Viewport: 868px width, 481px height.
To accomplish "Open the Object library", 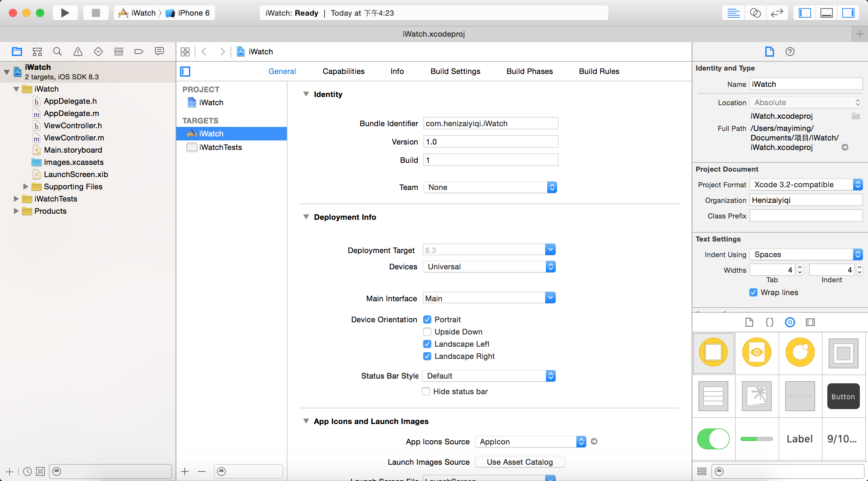I will 790,322.
